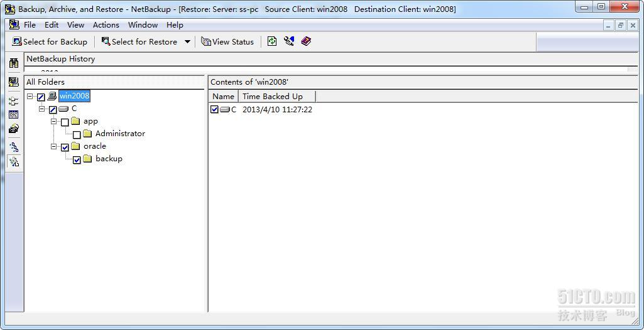Click the View Status button
644x330 pixels.
228,41
